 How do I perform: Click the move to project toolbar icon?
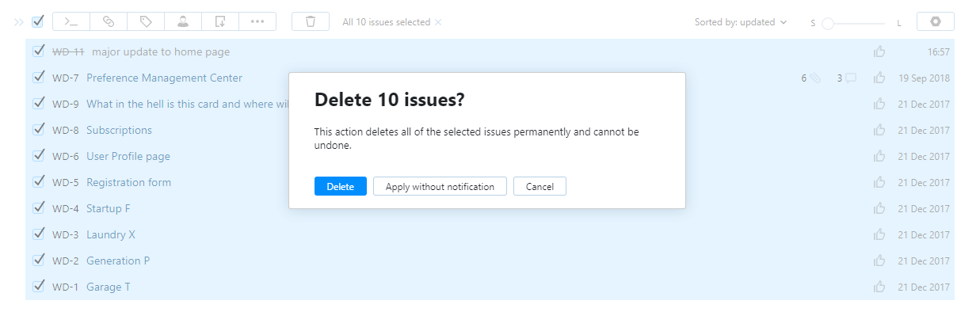coord(220,22)
